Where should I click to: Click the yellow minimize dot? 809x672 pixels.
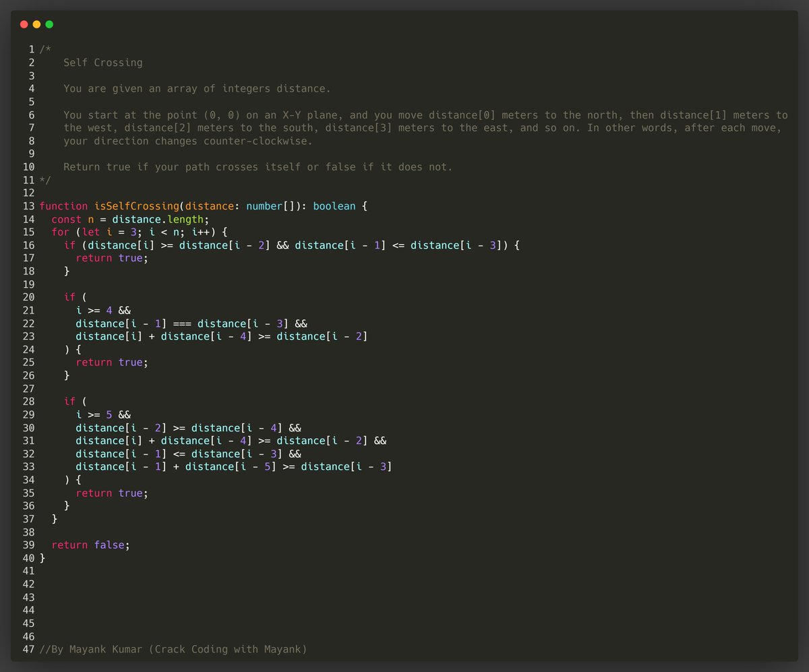[x=36, y=24]
